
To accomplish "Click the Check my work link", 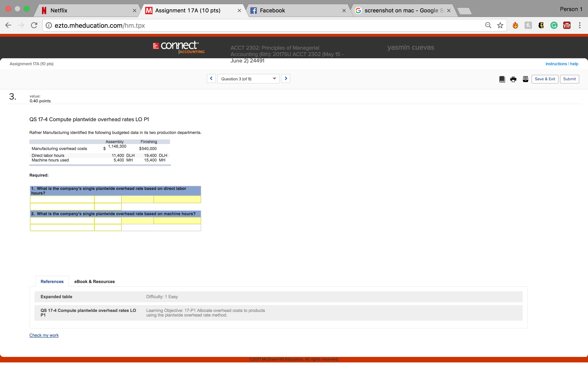I will 44,335.
